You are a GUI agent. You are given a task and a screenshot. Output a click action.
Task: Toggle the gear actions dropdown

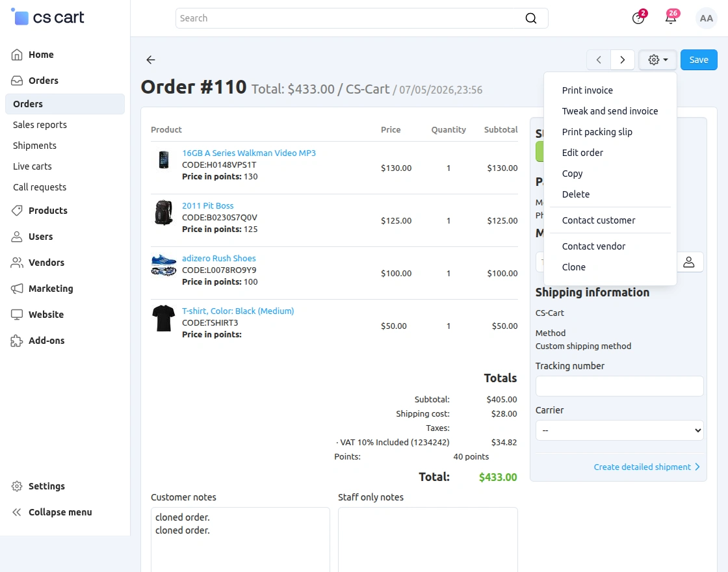click(x=658, y=60)
